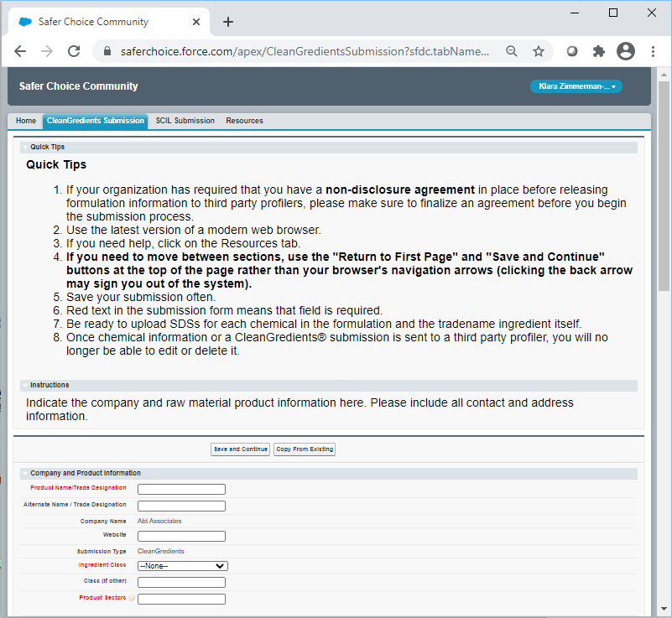Click the Save and Continue button

point(241,449)
